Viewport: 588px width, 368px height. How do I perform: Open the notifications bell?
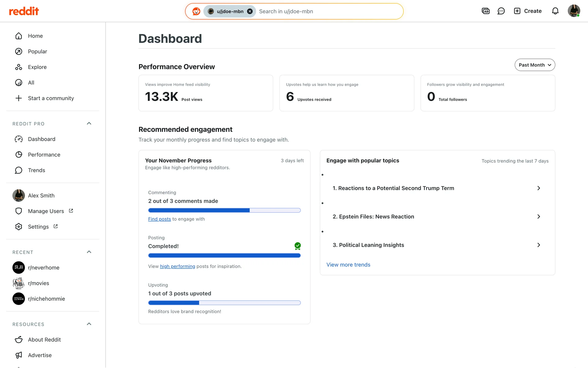(555, 11)
